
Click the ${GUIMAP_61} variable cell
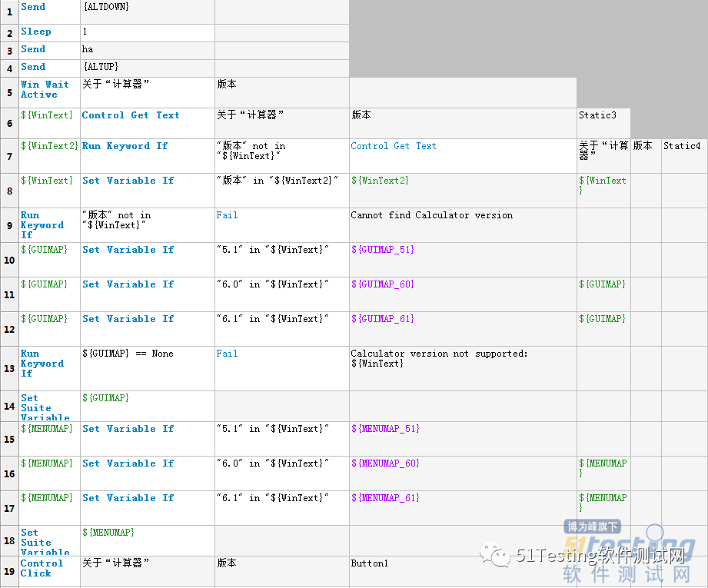(x=462, y=320)
